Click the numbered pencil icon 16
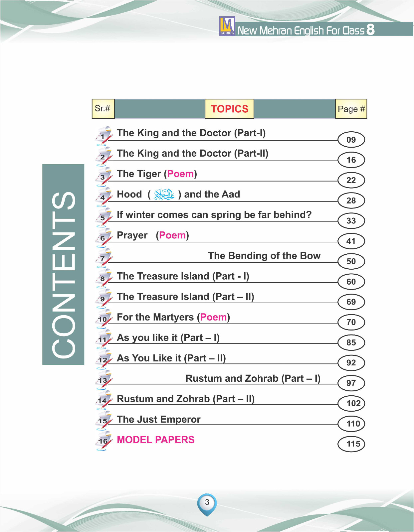 (103, 441)
